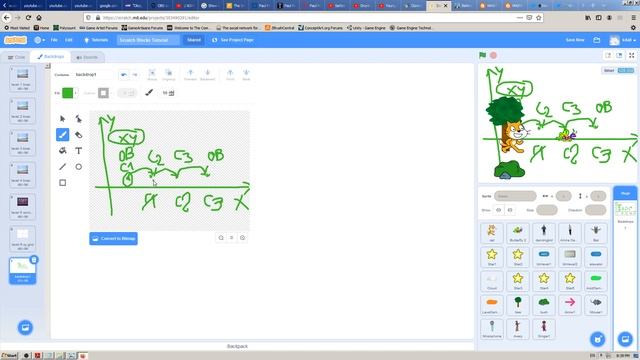Select the Arrow1 sprite thumbnail
The width and height of the screenshot is (640, 360).
point(570,305)
